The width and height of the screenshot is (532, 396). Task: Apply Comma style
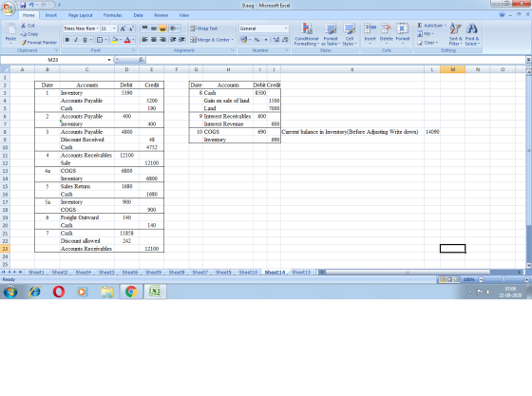tap(266, 40)
